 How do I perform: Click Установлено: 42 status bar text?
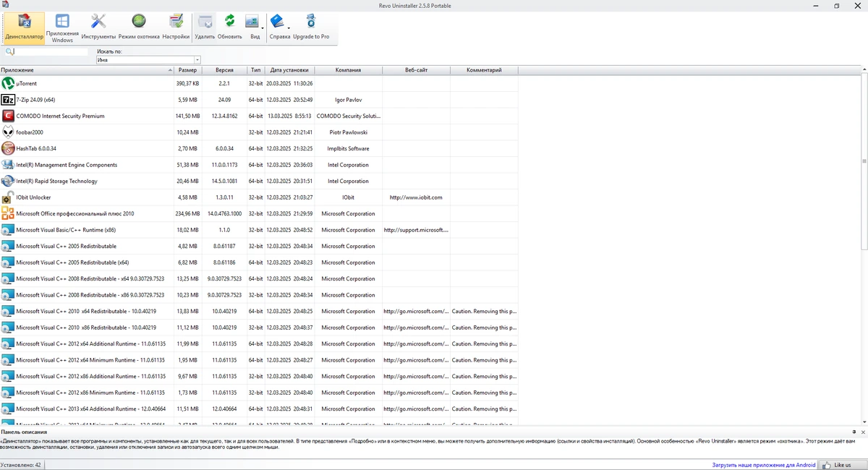pos(21,465)
